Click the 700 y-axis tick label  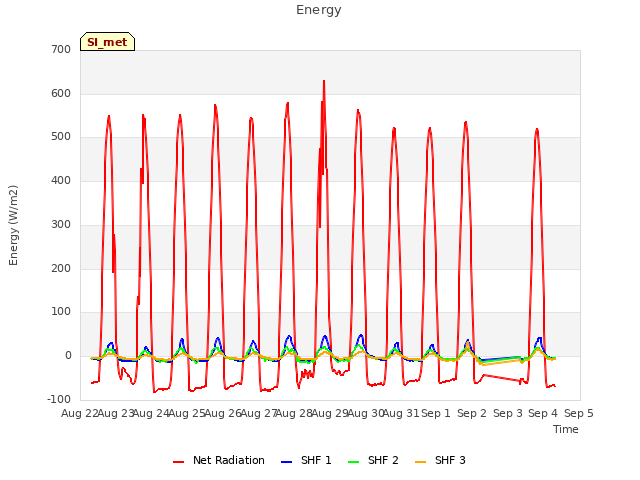(61, 50)
